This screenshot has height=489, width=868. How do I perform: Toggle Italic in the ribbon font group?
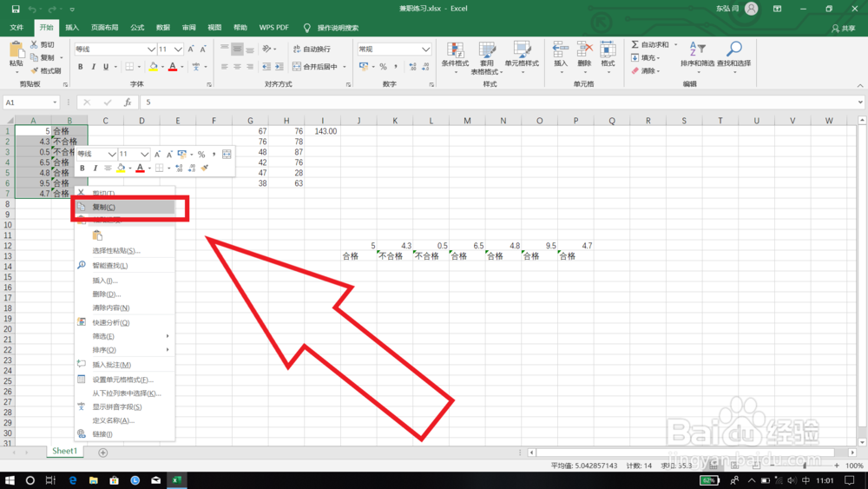pyautogui.click(x=93, y=67)
